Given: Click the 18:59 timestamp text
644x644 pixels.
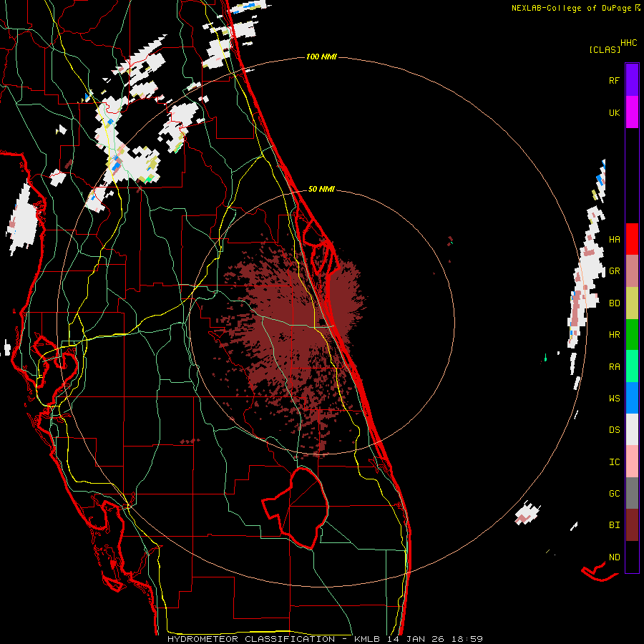Looking at the screenshot, I should click(467, 639).
